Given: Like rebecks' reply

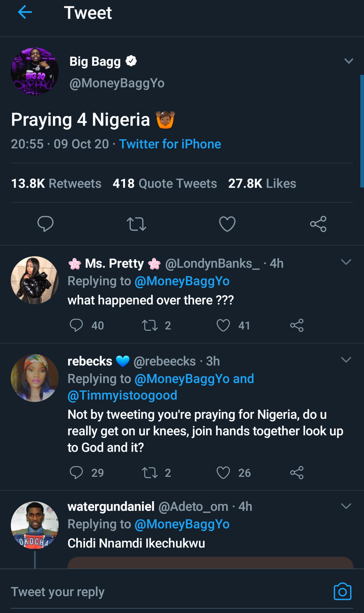Looking at the screenshot, I should coord(223,472).
